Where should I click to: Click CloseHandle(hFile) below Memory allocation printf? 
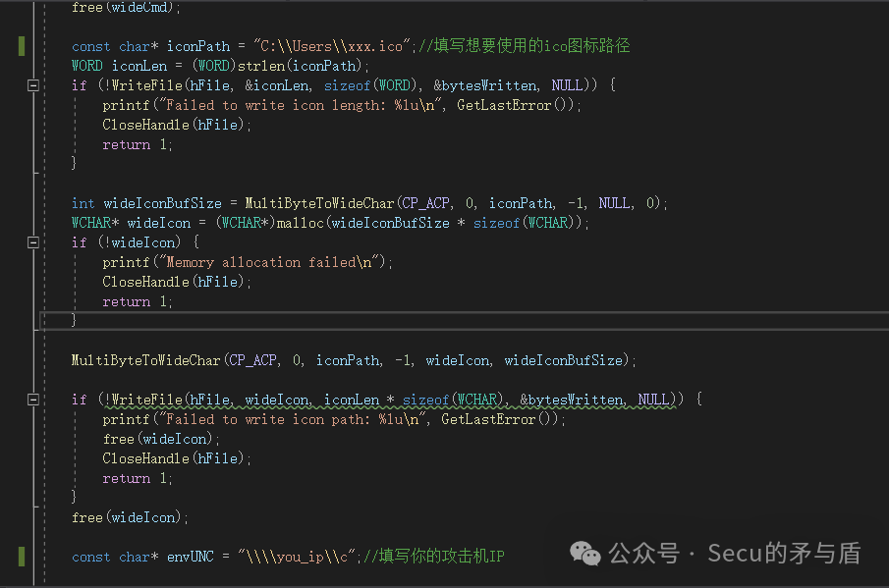pos(177,282)
